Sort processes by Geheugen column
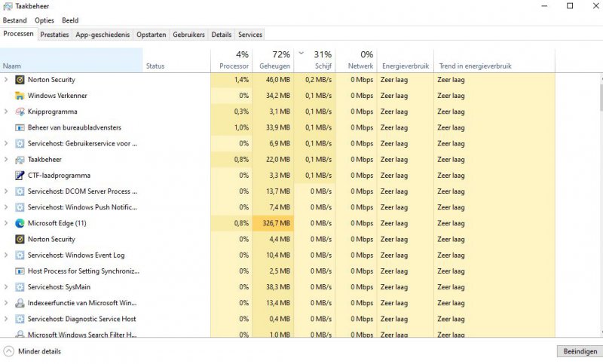The height and width of the screenshot is (364, 603). [274, 60]
